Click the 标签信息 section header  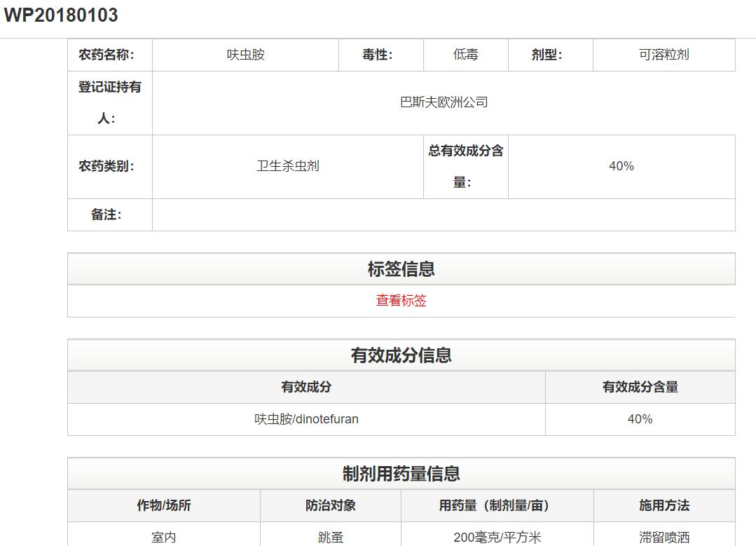pos(401,268)
